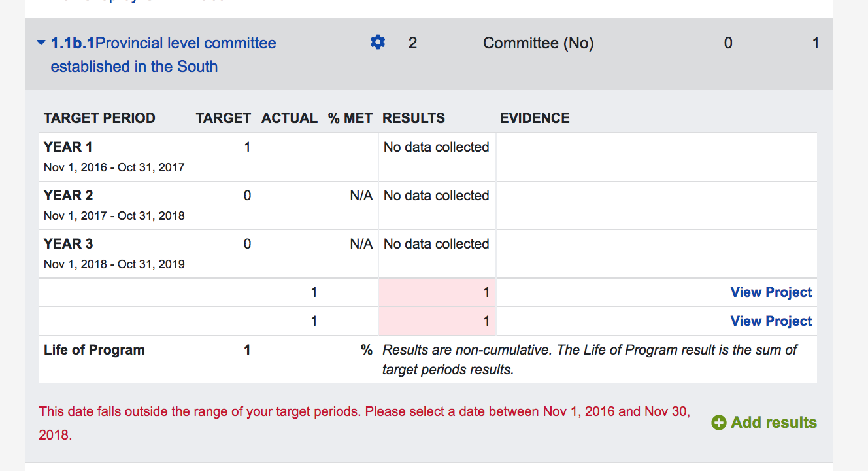
Task: Collapse the 1.1b.1 indicator row caret
Action: pos(41,43)
